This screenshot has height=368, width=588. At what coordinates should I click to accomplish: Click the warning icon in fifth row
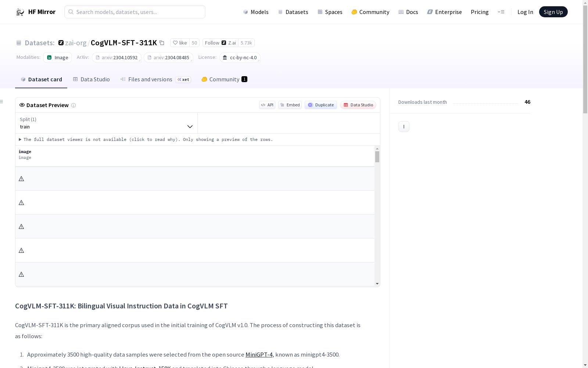click(x=21, y=275)
